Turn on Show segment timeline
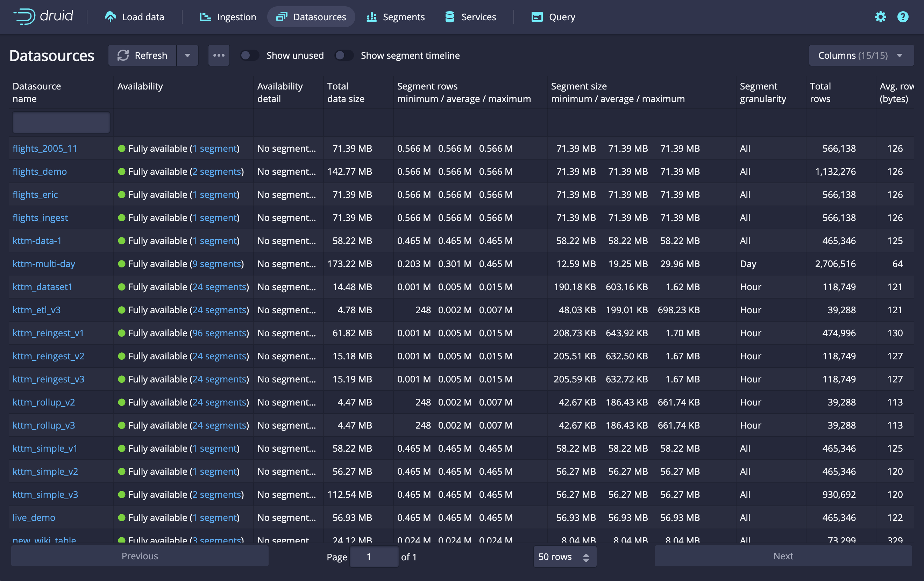Image resolution: width=924 pixels, height=581 pixels. (x=343, y=55)
